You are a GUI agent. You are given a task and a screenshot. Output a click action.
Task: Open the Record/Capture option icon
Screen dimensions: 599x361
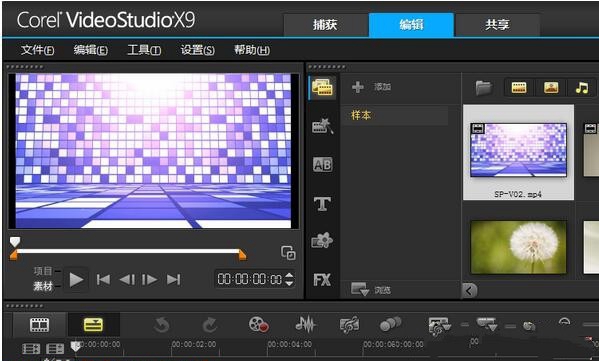point(259,325)
